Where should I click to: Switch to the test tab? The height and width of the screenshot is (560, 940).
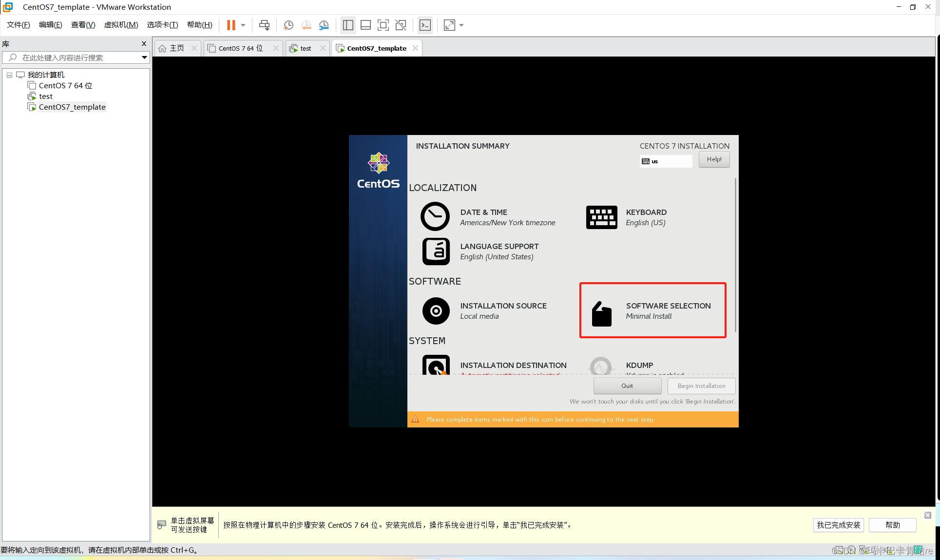[306, 48]
